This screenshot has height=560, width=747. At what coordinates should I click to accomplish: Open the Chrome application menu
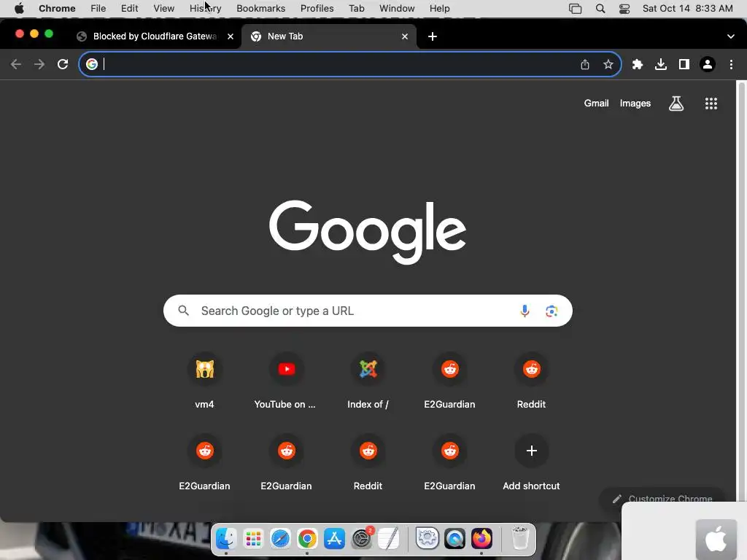(57, 9)
